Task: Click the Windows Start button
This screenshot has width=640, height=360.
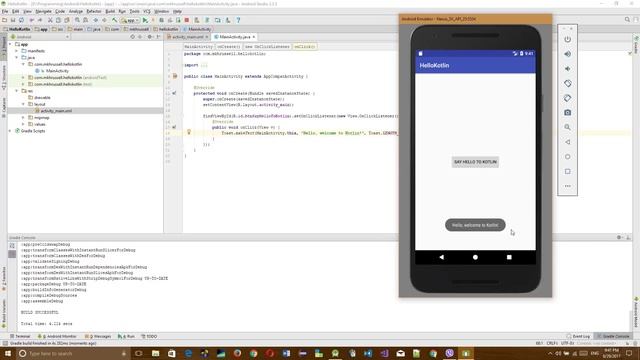Action: click(8, 353)
